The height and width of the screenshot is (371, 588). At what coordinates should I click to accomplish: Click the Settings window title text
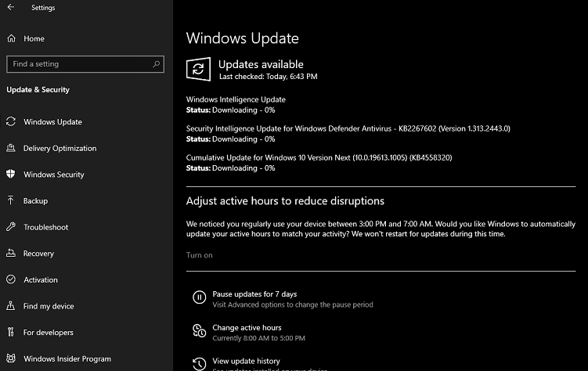point(43,8)
